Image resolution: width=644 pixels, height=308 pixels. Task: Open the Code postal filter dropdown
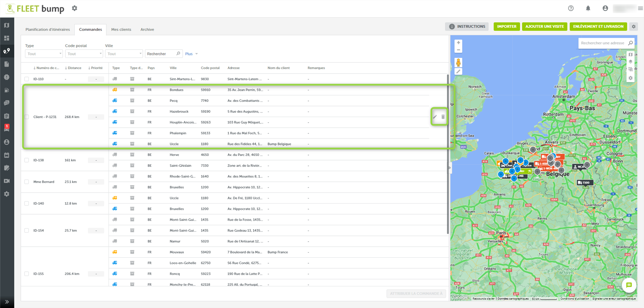pyautogui.click(x=84, y=54)
